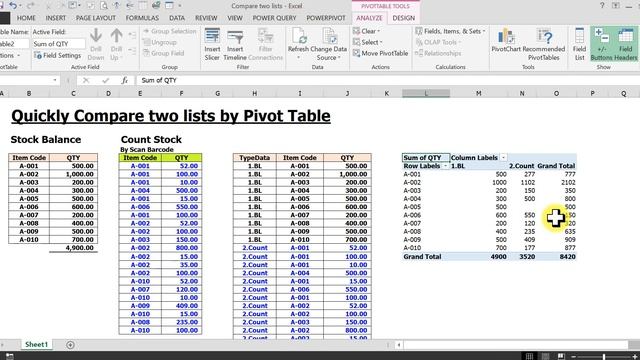Open Fields, Items, & Sets dropdown
This screenshot has height=360, width=640.
coord(450,31)
